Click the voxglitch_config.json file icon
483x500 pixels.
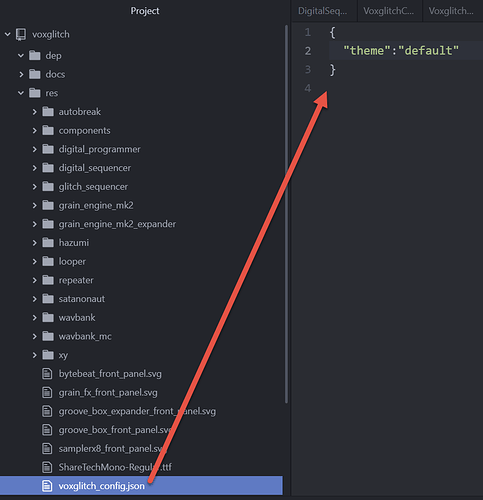[47, 486]
